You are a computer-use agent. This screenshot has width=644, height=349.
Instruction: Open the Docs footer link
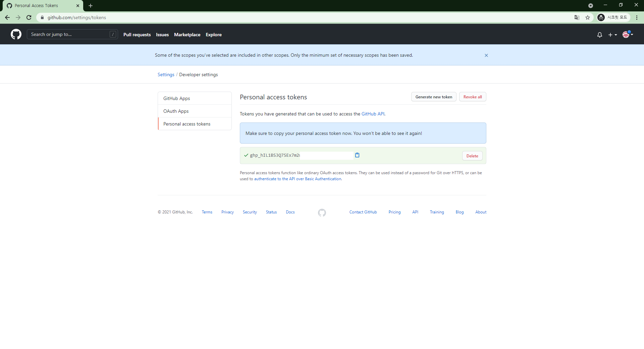click(290, 212)
